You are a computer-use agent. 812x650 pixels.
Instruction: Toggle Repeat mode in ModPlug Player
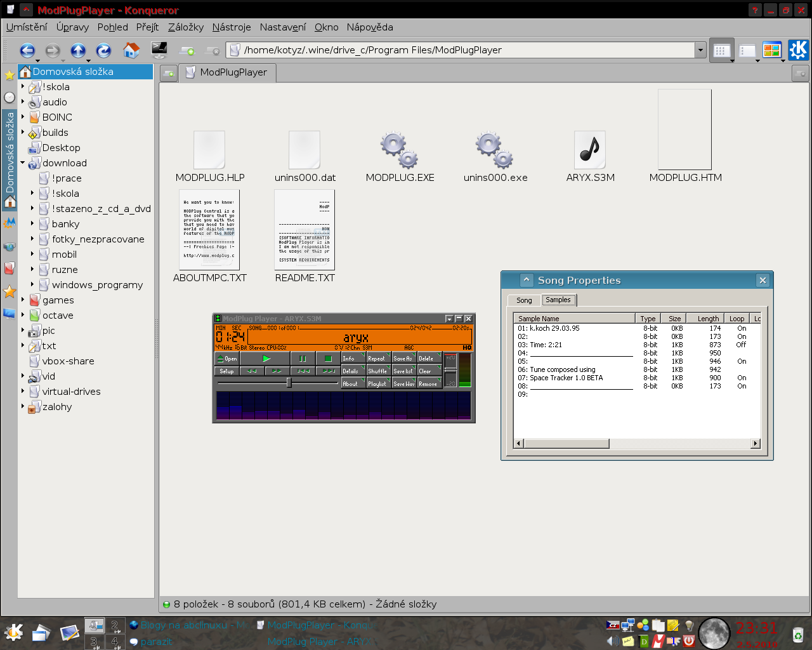point(378,359)
